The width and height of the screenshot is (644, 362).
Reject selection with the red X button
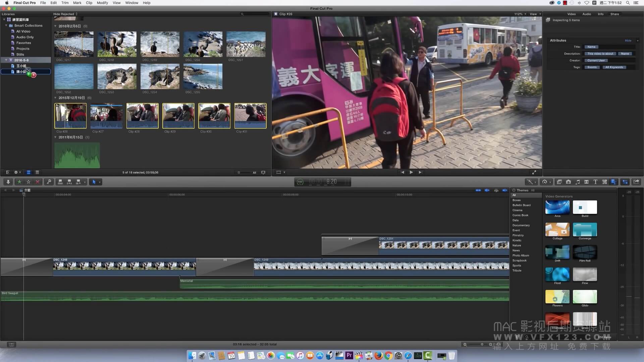tap(38, 182)
